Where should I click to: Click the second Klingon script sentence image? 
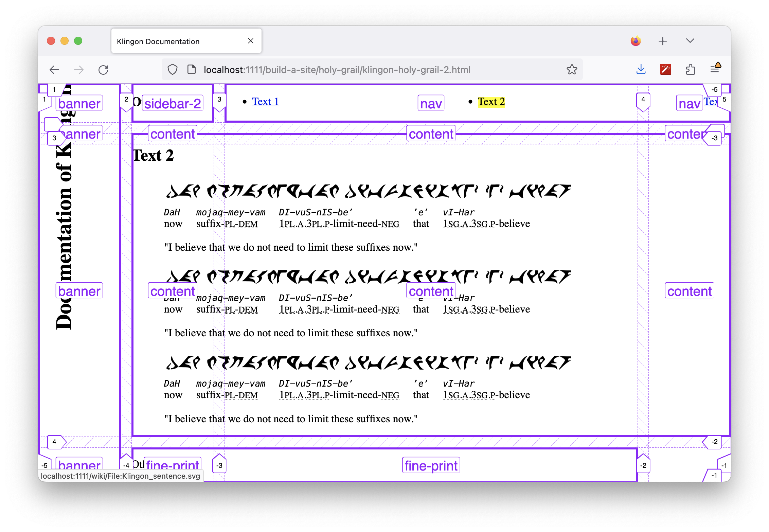pyautogui.click(x=368, y=277)
